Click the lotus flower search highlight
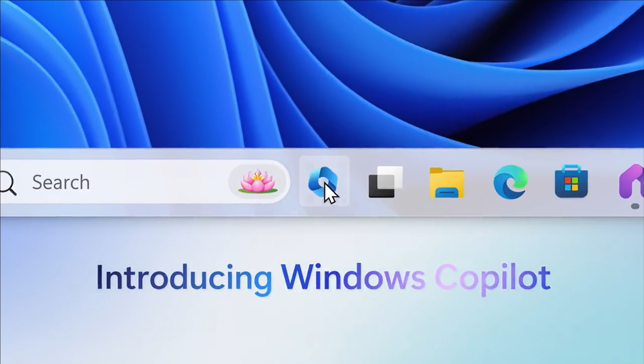This screenshot has height=364, width=644. pos(258,182)
